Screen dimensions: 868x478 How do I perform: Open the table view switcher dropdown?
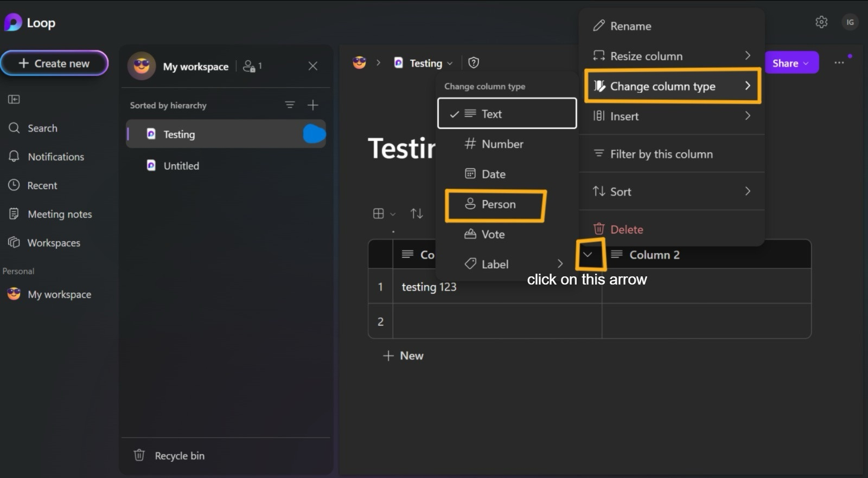tap(384, 214)
